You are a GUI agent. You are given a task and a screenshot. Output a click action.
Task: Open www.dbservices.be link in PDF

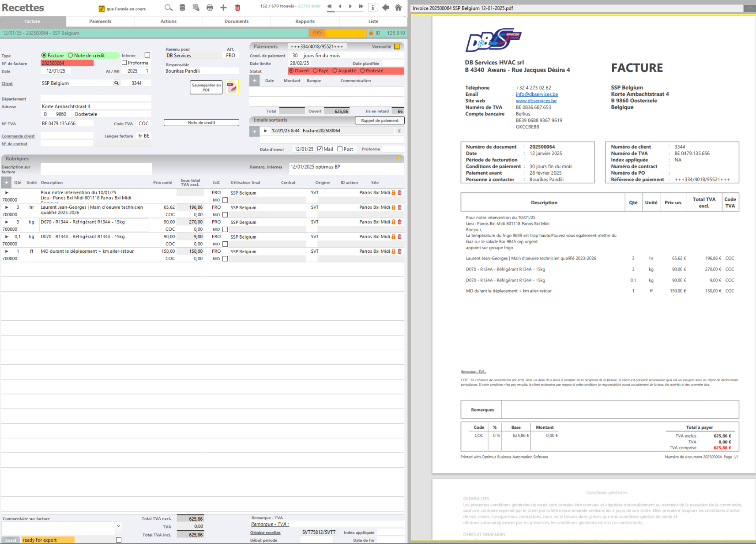(x=536, y=101)
